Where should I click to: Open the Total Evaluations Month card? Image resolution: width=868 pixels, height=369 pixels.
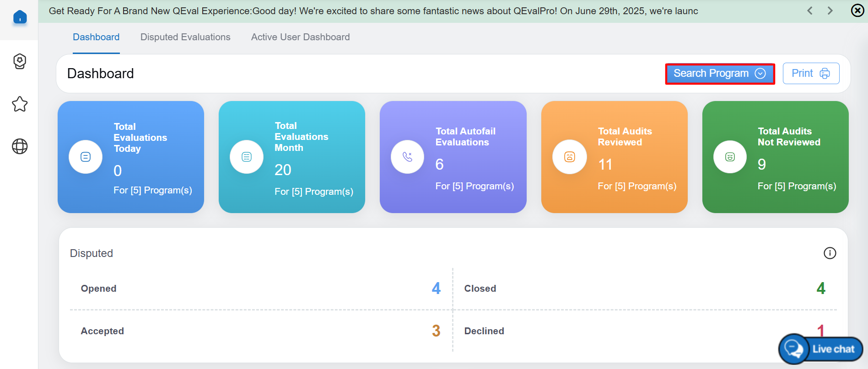(x=292, y=157)
